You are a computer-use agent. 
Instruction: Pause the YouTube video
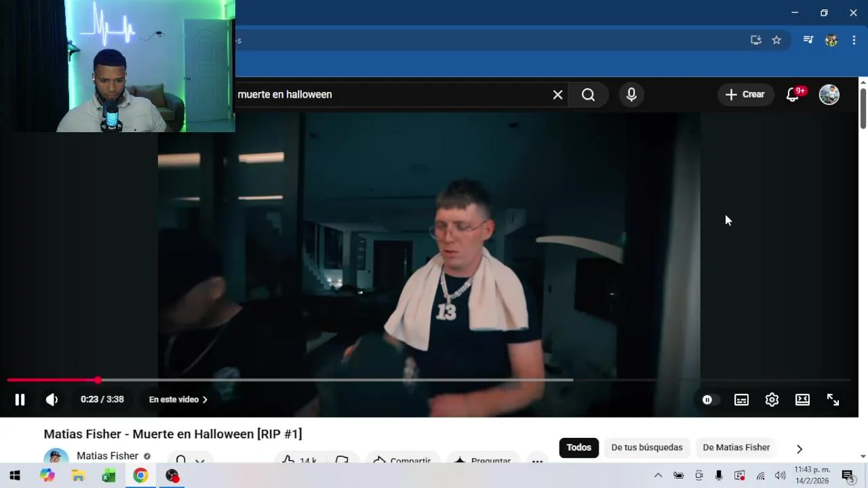20,400
